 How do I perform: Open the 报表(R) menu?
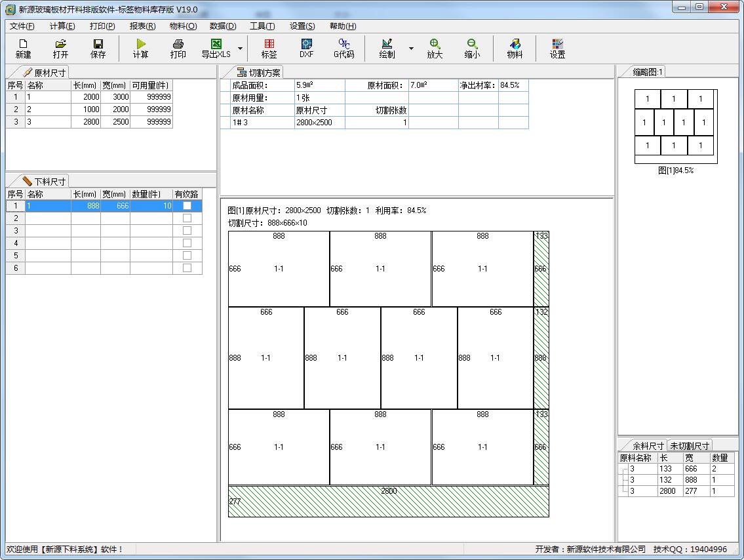point(142,26)
